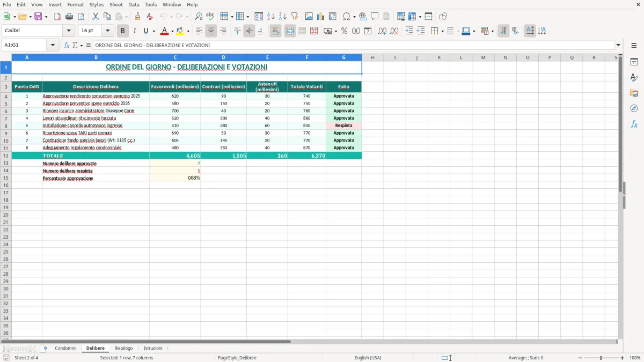The width and height of the screenshot is (644, 362).
Task: Click the Spelling check abc icon
Action: point(210,17)
